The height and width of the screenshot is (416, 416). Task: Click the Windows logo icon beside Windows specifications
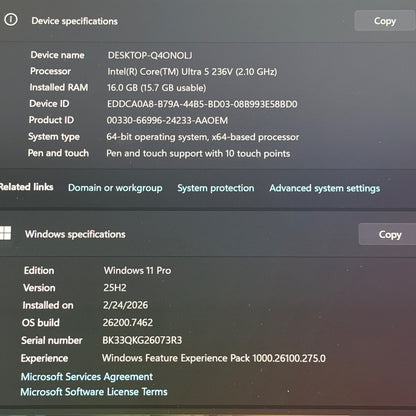(x=5, y=233)
